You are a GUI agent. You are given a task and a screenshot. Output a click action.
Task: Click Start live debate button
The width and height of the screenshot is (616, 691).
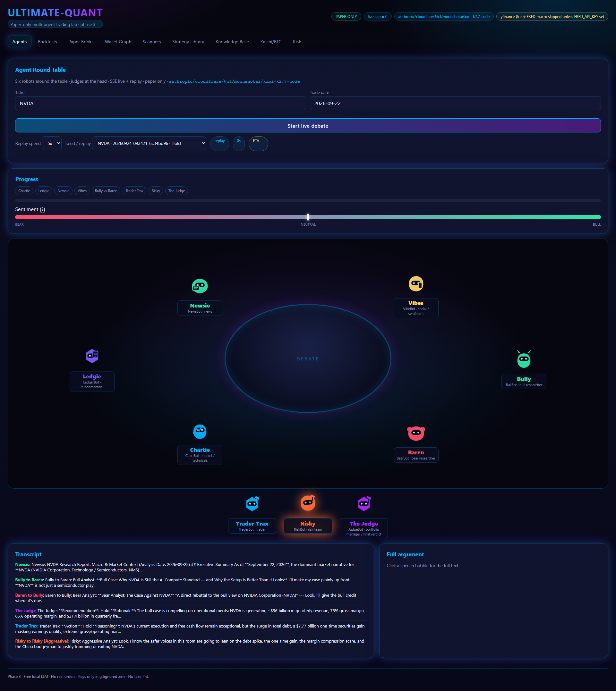click(308, 125)
